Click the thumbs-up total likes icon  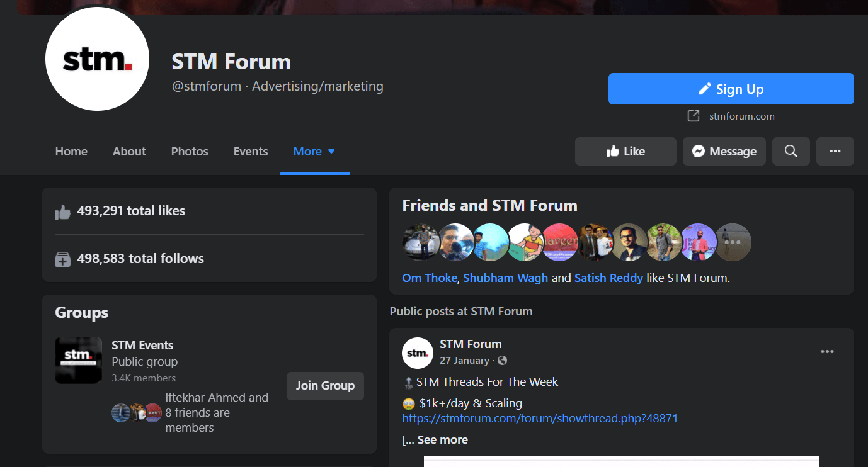62,211
